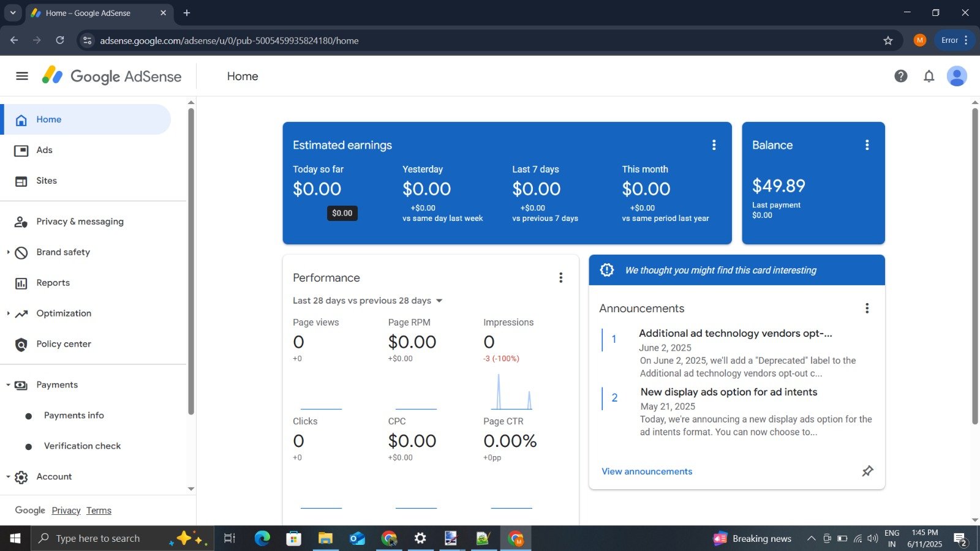Open the notifications bell icon
This screenshot has width=980, height=551.
pyautogui.click(x=929, y=76)
